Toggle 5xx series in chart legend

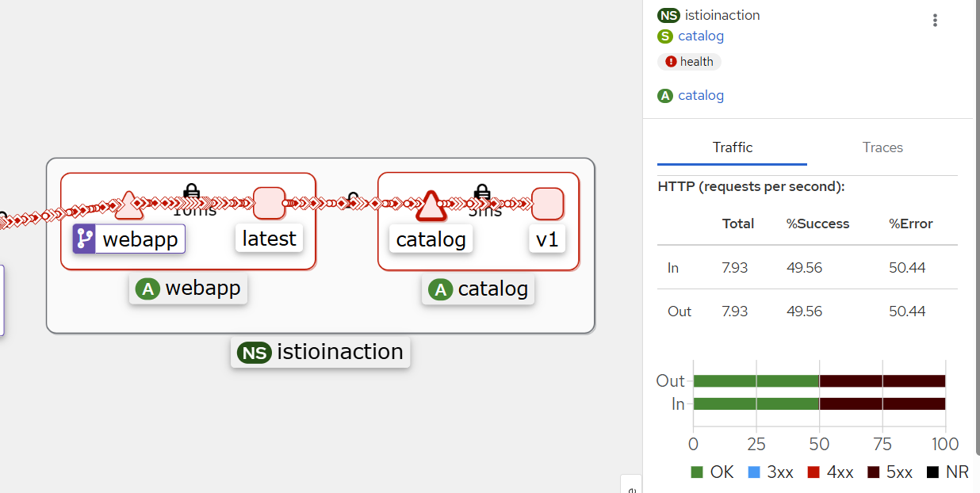[890, 472]
